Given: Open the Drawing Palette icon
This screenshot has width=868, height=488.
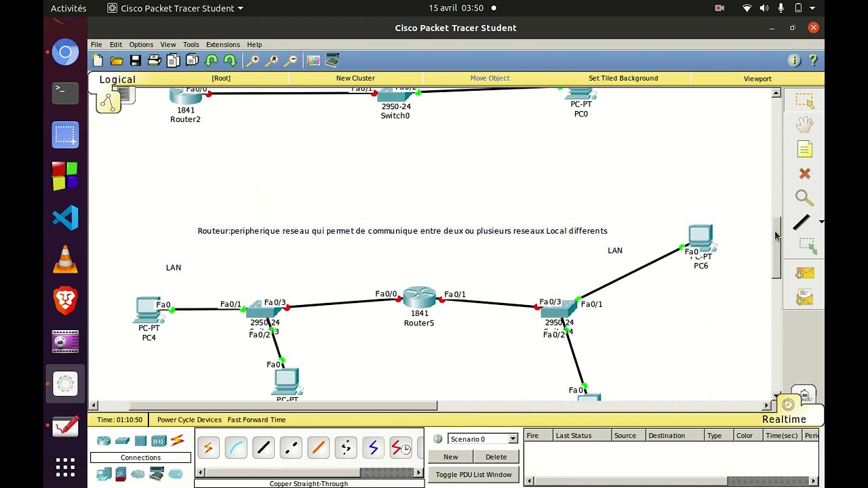Looking at the screenshot, I should (x=313, y=60).
